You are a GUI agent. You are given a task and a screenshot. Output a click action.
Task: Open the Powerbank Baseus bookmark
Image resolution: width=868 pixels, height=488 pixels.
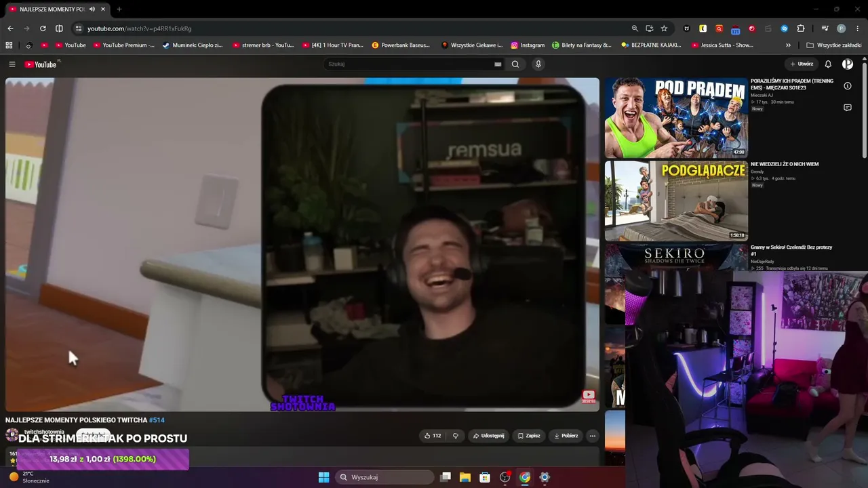click(401, 45)
